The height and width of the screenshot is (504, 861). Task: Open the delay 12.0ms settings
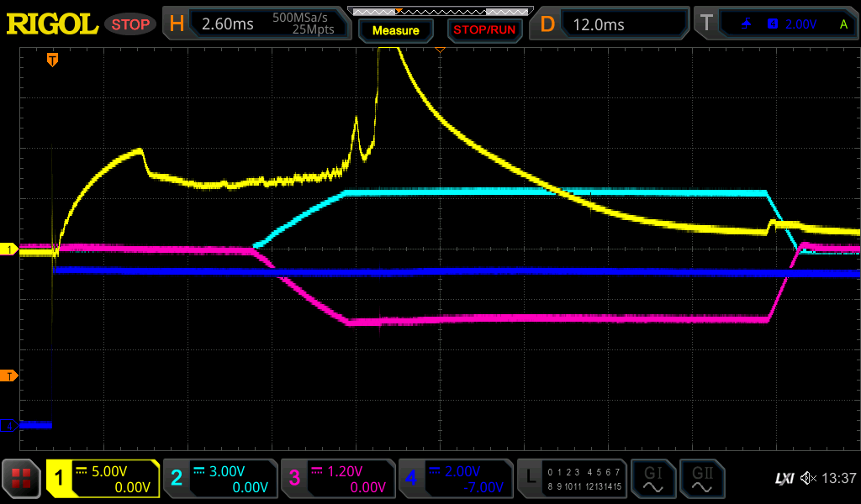[x=610, y=24]
